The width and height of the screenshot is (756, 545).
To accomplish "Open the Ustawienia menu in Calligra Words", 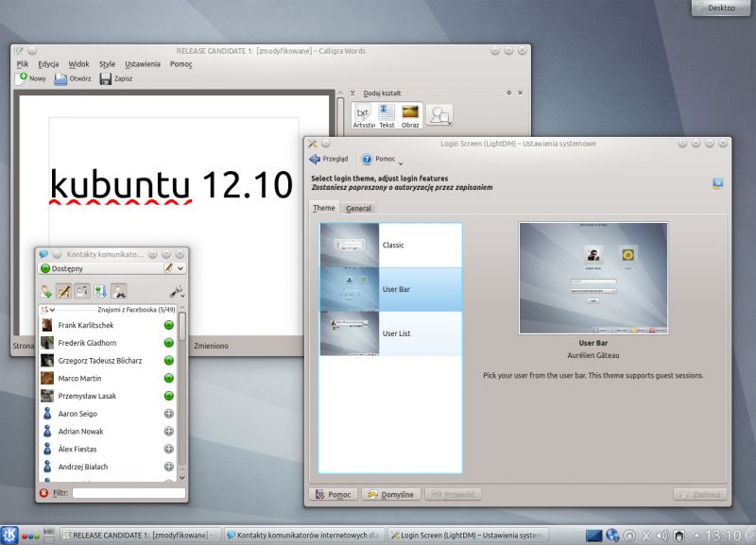I will 143,64.
